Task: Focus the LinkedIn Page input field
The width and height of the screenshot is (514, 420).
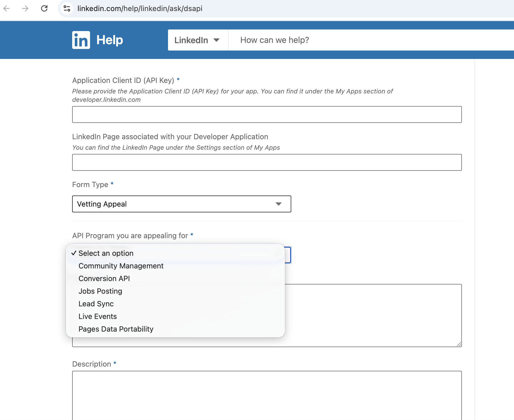Action: [267, 162]
